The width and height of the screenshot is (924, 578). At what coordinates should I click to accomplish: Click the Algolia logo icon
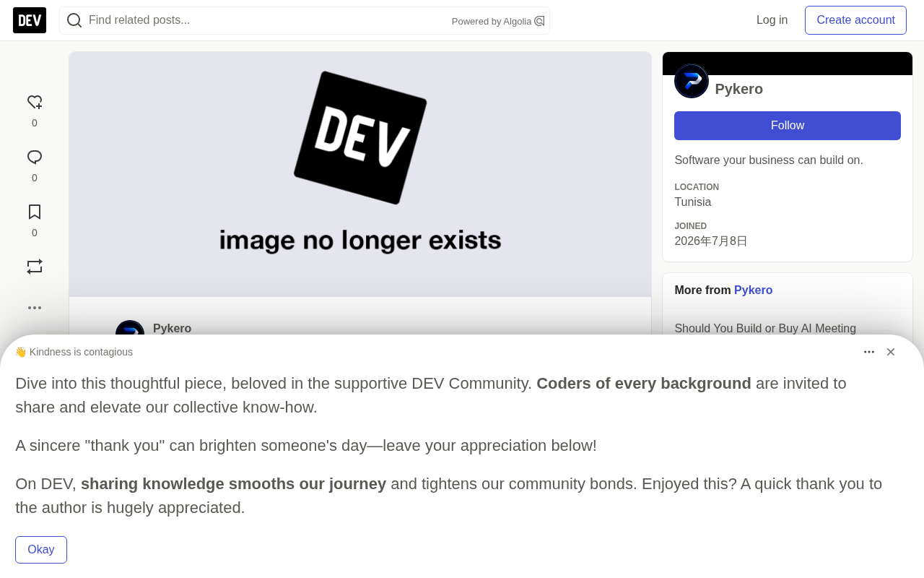539,21
